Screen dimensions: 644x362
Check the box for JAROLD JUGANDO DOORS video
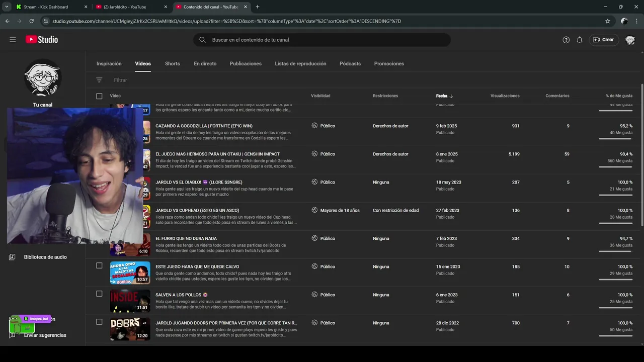[x=99, y=322]
